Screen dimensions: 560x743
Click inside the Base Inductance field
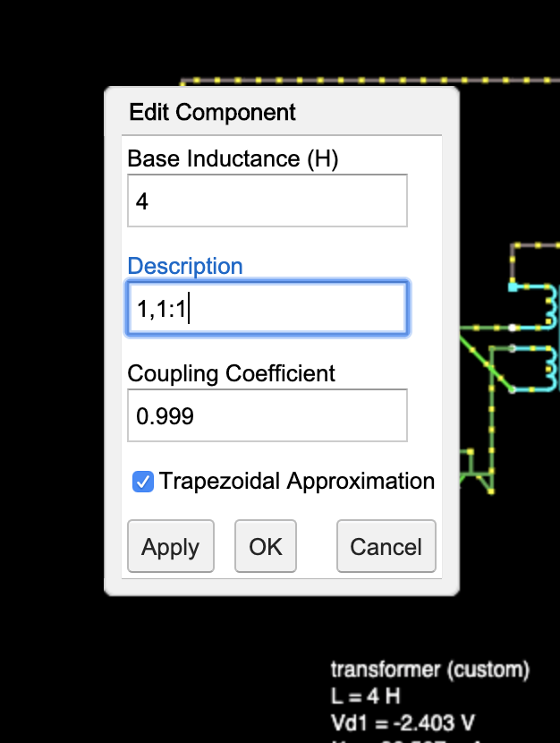coord(267,200)
